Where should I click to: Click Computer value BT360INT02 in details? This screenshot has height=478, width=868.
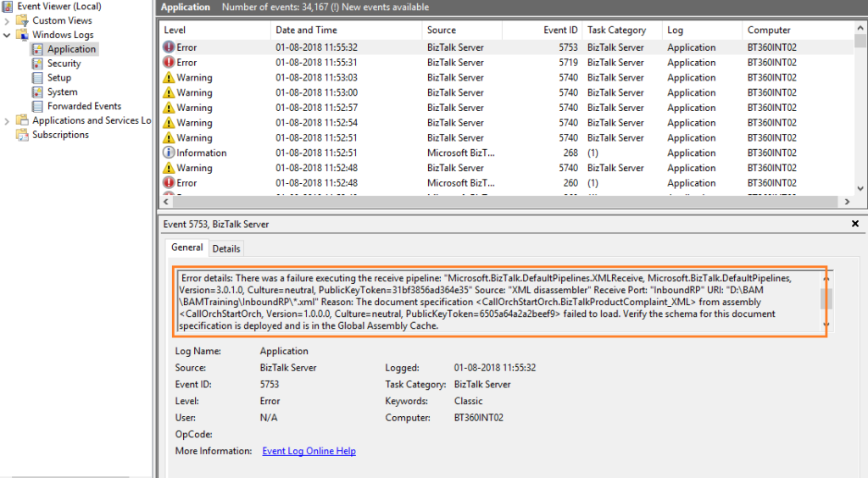pos(479,417)
